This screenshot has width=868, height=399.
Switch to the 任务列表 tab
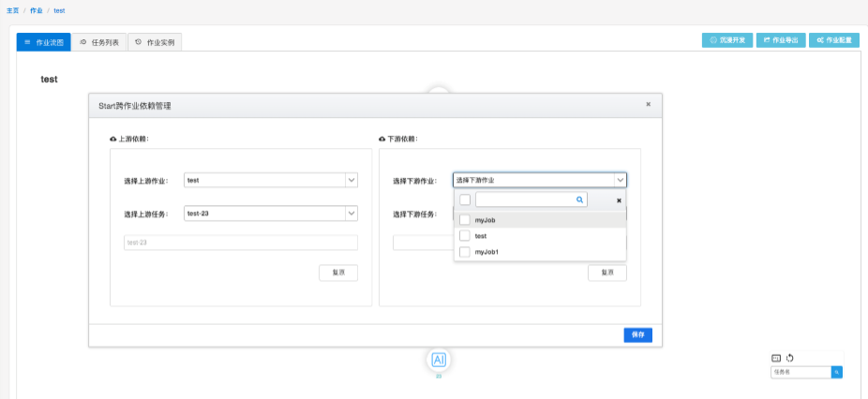(99, 42)
